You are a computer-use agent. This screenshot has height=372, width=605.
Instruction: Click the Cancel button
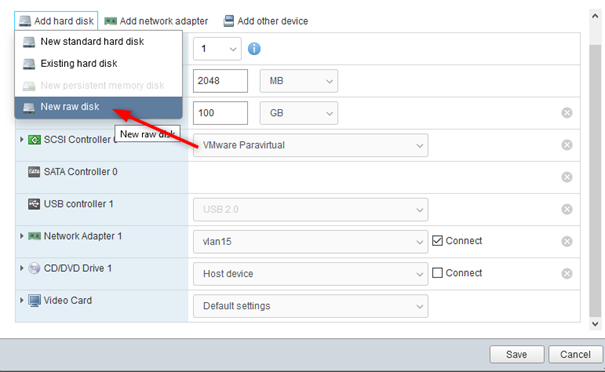[x=575, y=354]
